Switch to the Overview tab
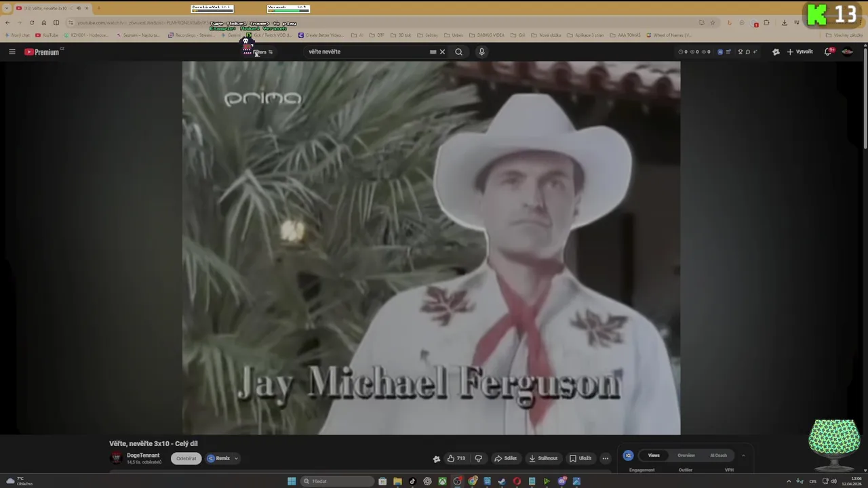 (686, 455)
